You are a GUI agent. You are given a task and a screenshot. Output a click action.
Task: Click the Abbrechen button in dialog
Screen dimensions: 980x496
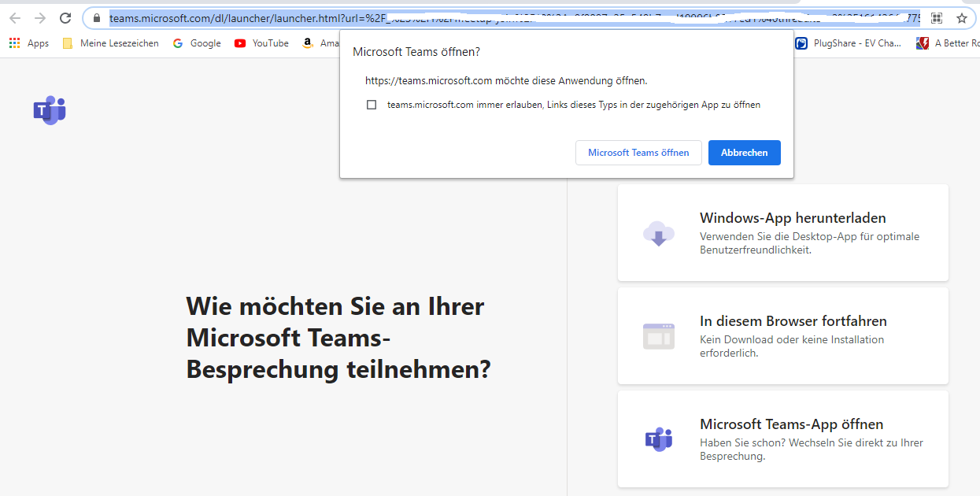[x=744, y=153]
